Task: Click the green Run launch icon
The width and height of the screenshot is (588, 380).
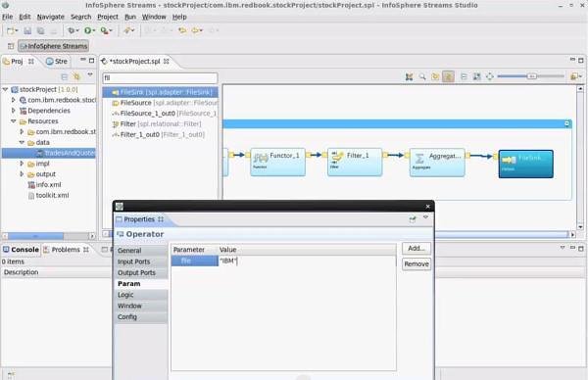Action: tap(88, 30)
